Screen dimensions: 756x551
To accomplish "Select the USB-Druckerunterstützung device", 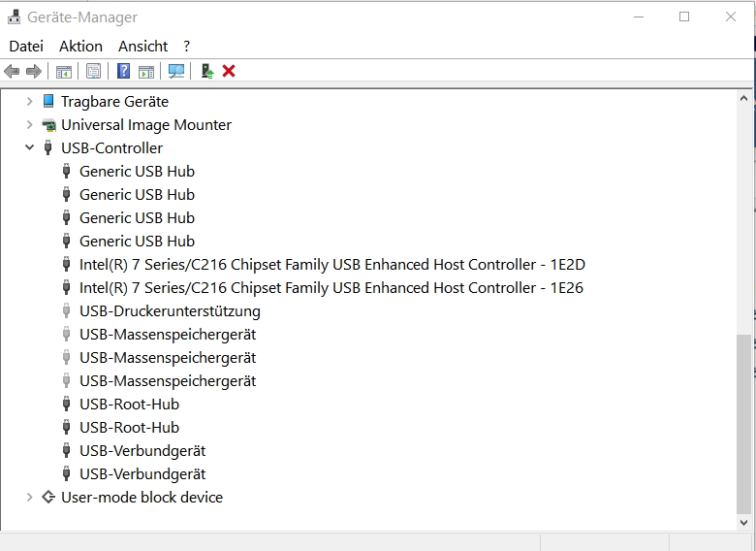I will point(170,311).
